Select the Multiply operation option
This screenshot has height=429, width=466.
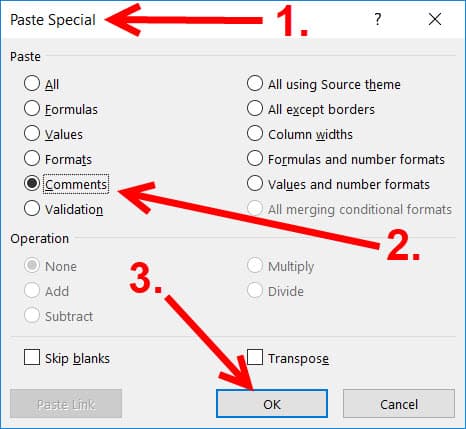[x=255, y=265]
